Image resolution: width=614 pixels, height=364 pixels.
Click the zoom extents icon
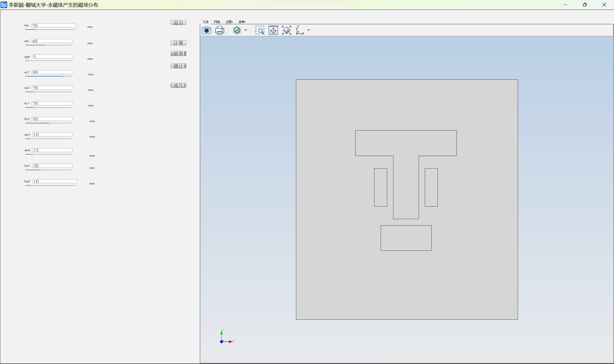pyautogui.click(x=287, y=30)
